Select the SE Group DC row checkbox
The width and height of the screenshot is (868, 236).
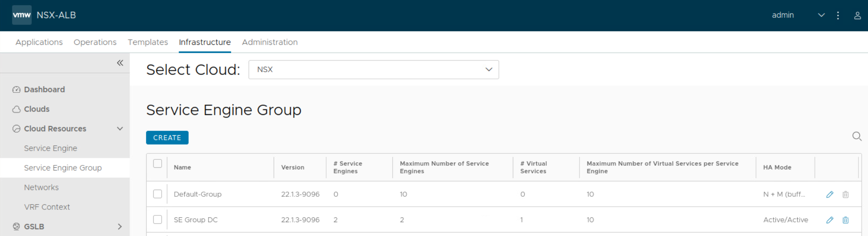click(x=158, y=219)
